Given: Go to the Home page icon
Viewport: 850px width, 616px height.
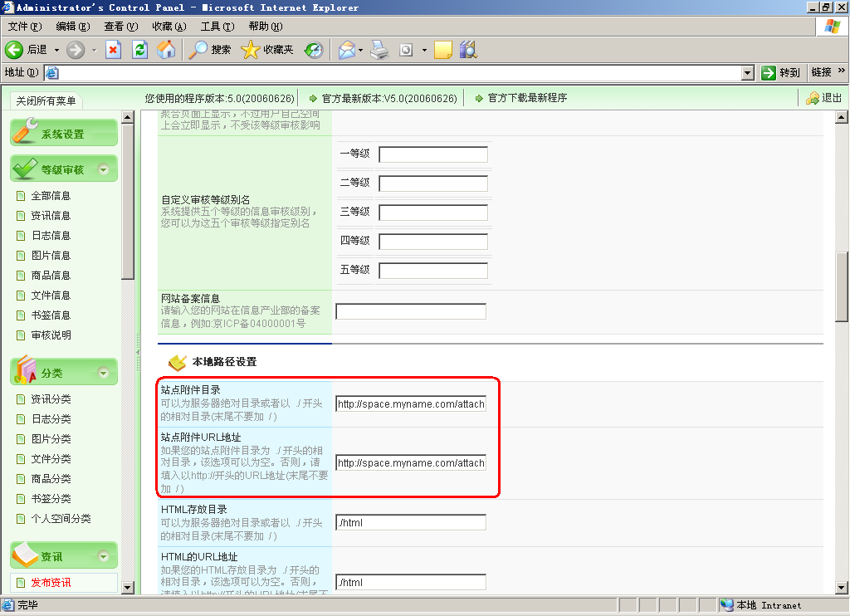Looking at the screenshot, I should click(166, 50).
